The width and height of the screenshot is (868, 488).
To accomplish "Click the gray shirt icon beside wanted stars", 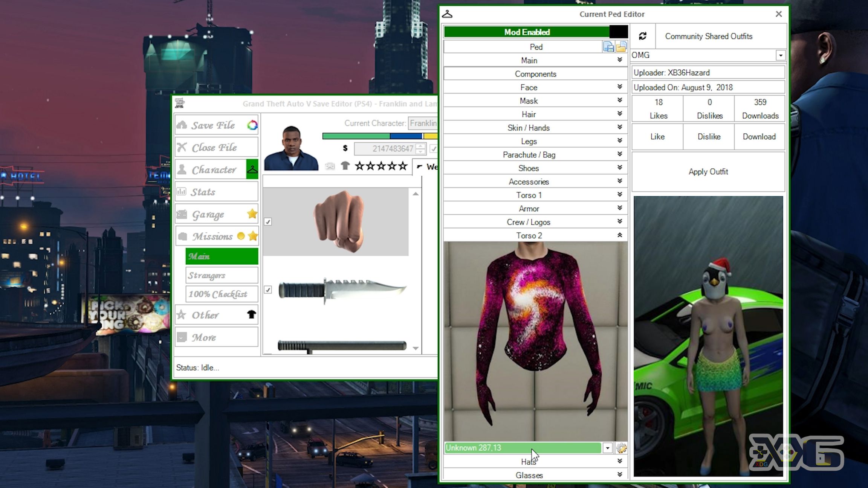I will click(345, 166).
